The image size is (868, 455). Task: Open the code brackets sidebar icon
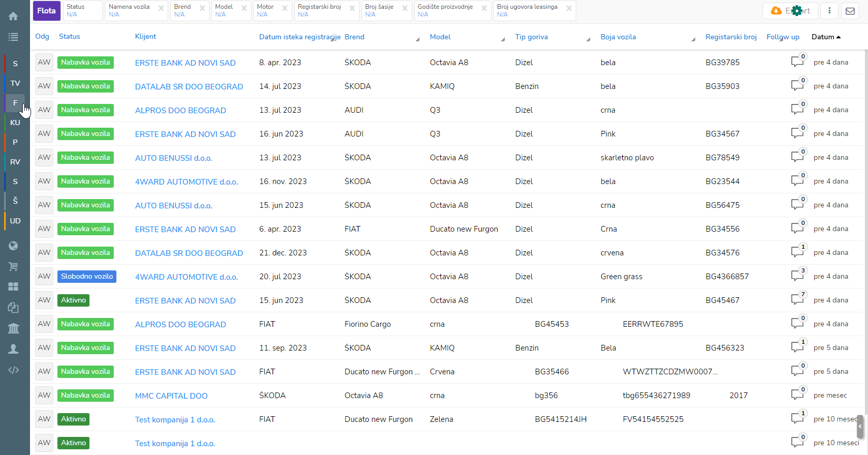click(13, 370)
